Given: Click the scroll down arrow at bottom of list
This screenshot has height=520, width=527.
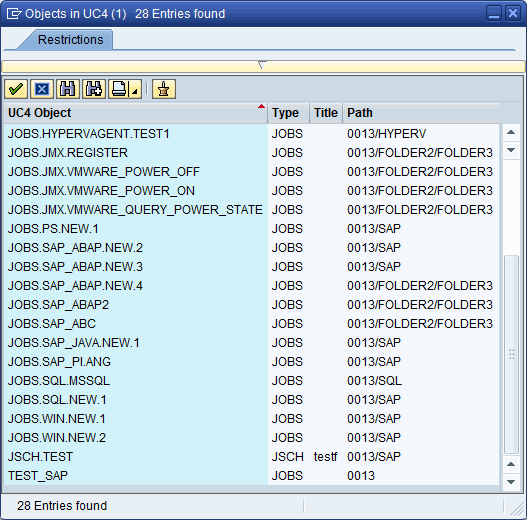Looking at the screenshot, I should click(511, 482).
